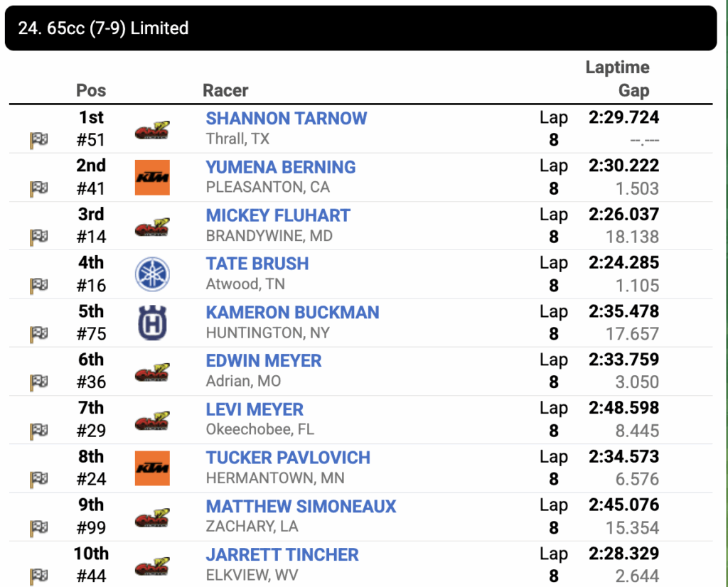Click the KTM logo beside Tucker Pavlovich
Screen dimensions: 728x587
[152, 468]
